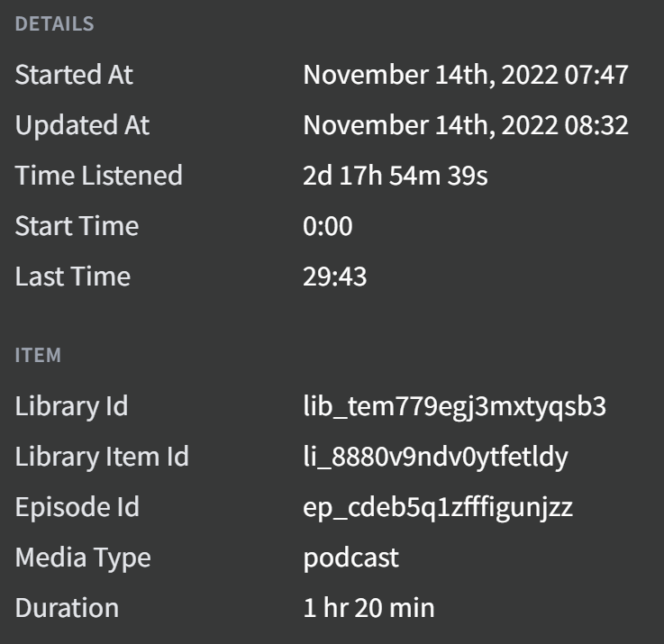Click the Start Time label
Viewport: 664px width, 644px height.
coord(77,226)
